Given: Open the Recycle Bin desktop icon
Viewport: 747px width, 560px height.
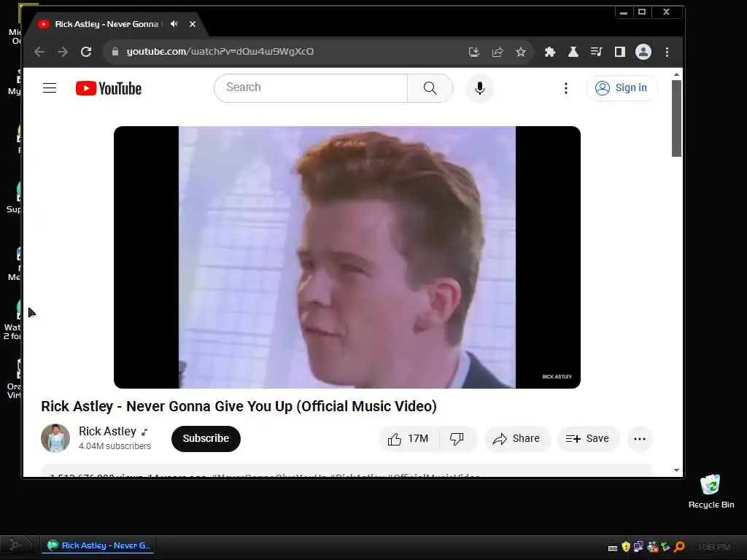Looking at the screenshot, I should (711, 491).
